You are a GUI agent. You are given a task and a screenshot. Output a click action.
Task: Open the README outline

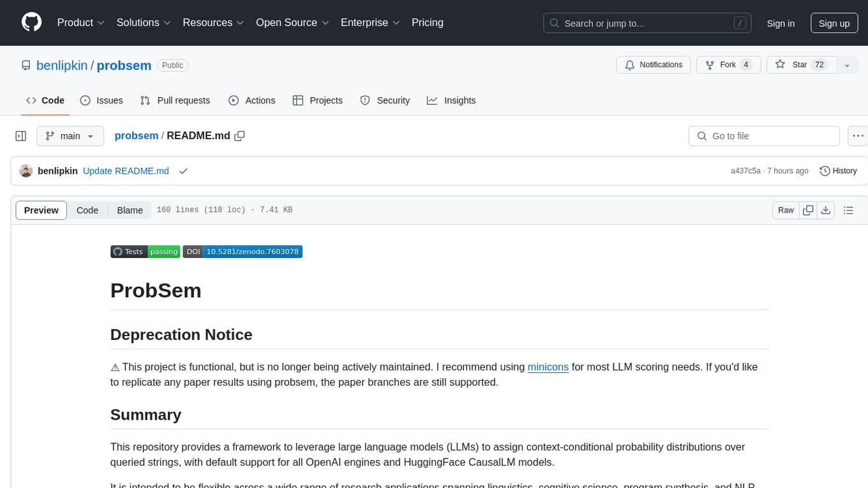(849, 210)
